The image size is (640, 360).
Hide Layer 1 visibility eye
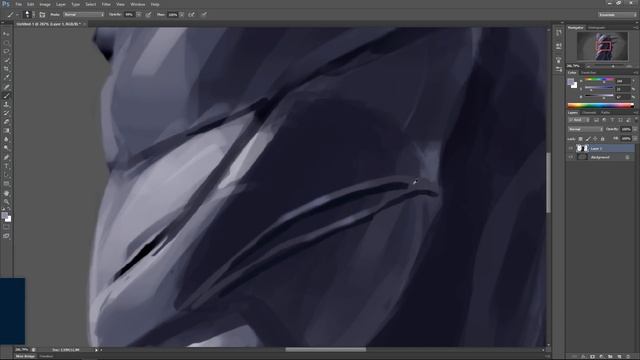(x=571, y=148)
